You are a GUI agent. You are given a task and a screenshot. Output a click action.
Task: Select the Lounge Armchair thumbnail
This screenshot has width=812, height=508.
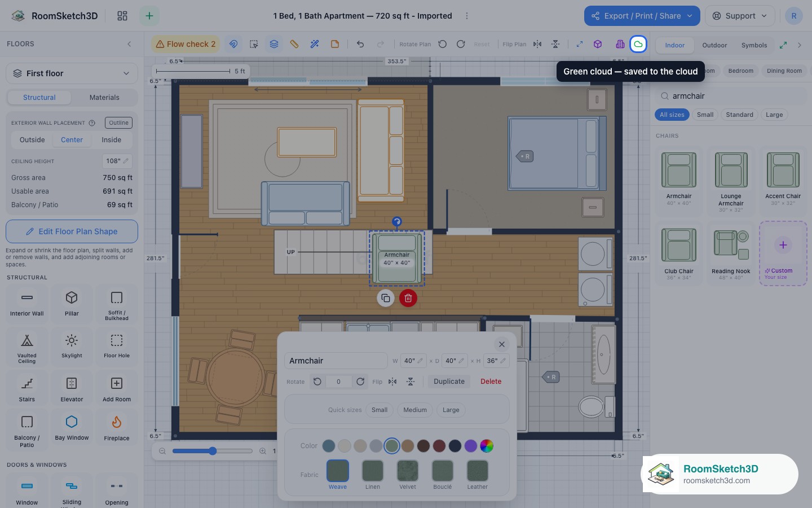click(731, 182)
